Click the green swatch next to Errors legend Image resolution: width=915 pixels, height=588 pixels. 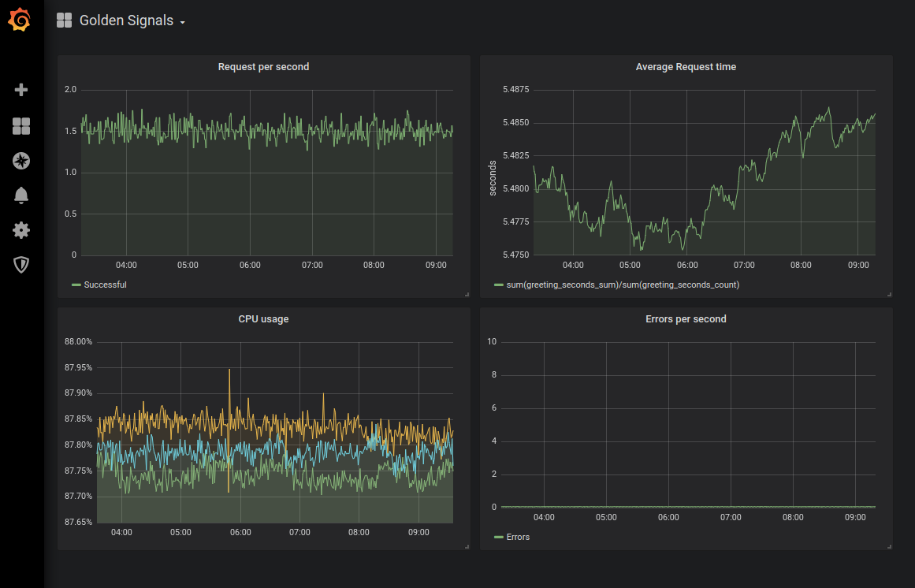[x=498, y=537]
